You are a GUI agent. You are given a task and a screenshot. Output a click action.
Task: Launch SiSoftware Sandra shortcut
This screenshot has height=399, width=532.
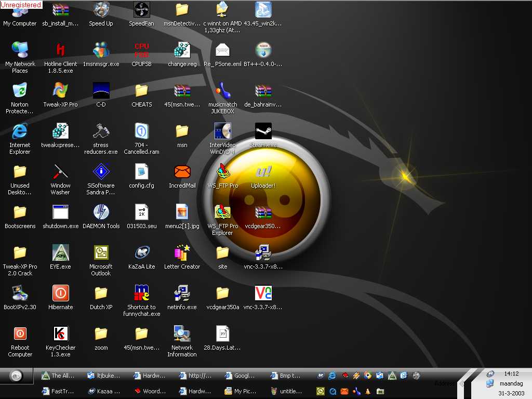tap(101, 172)
